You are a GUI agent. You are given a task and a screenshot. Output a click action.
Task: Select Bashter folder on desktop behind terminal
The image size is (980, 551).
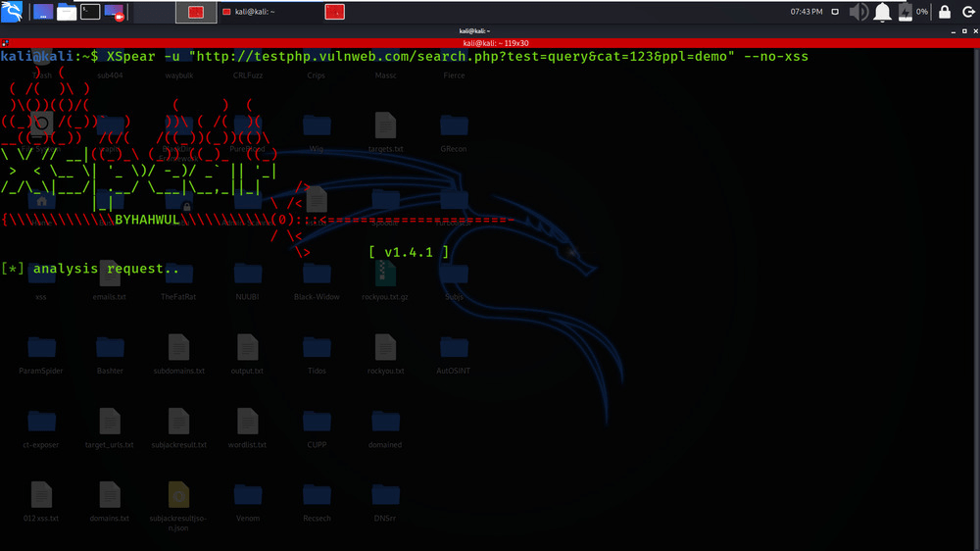click(x=110, y=355)
